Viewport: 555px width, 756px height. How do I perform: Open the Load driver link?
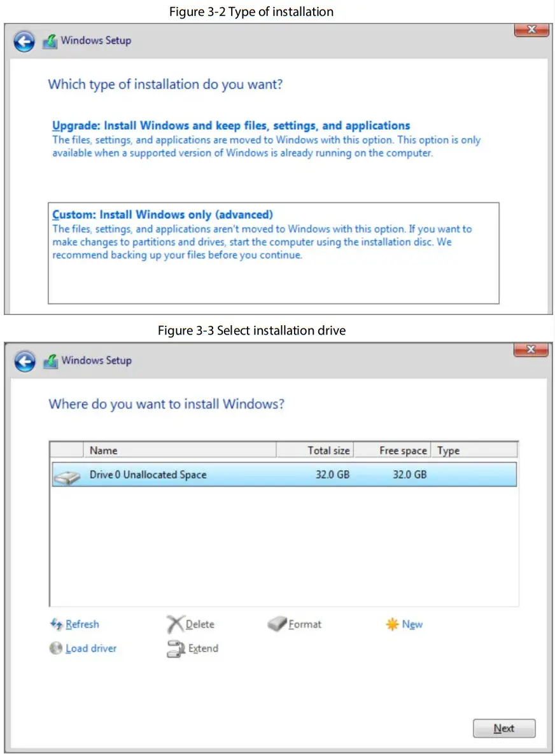(x=91, y=648)
